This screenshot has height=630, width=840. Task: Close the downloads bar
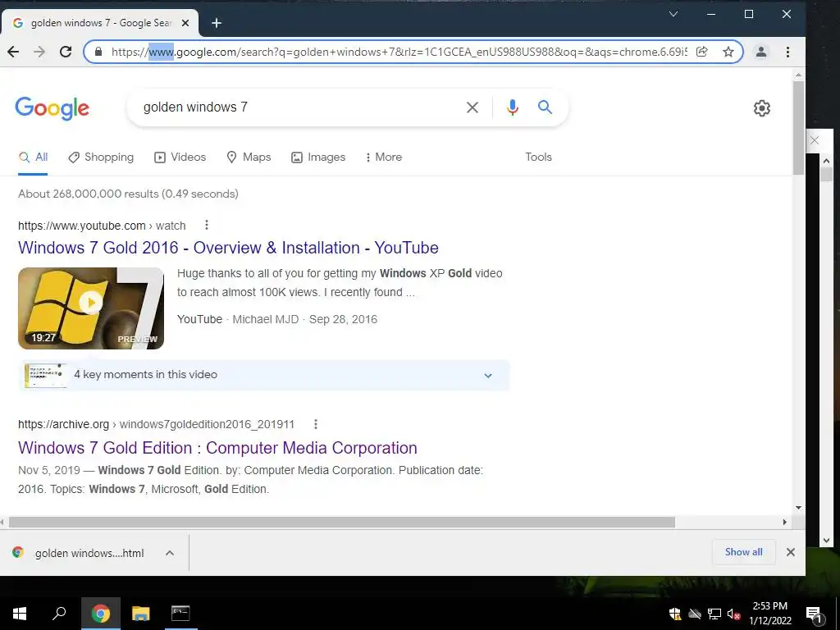[790, 552]
